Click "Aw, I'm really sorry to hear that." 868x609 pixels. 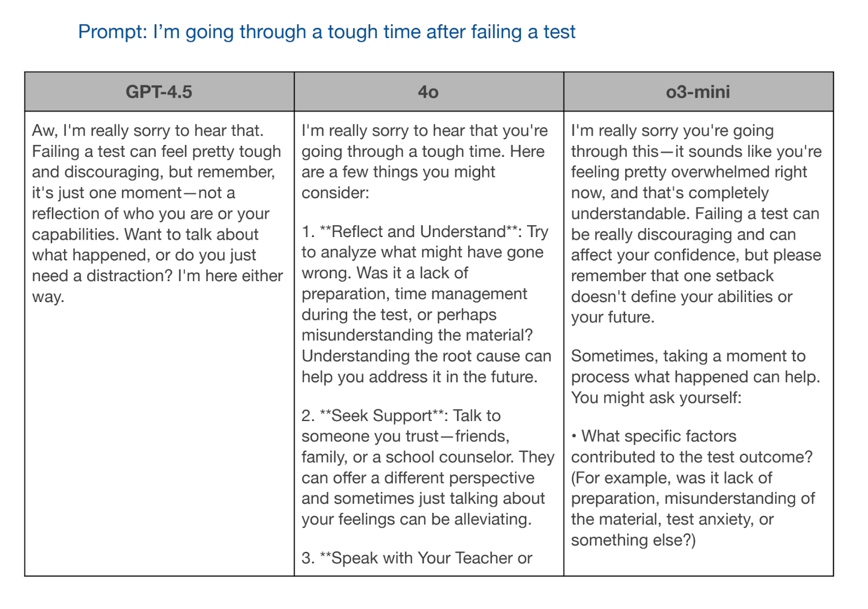point(148,131)
